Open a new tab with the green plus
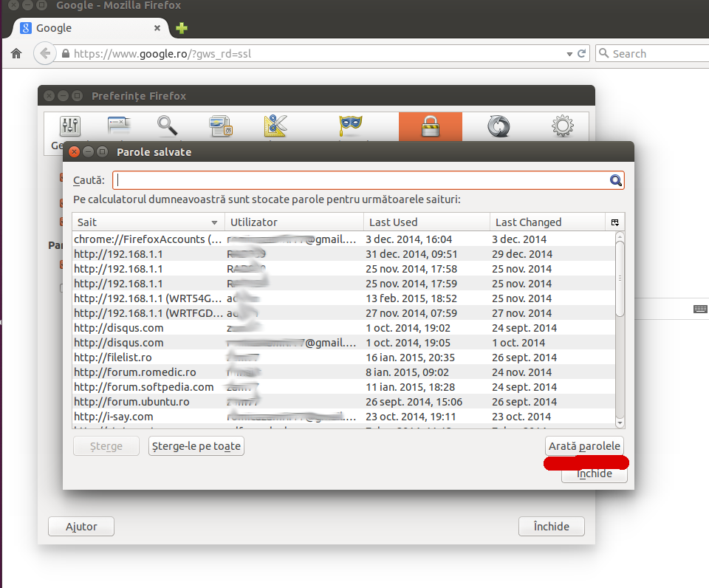Screen dimensions: 709x588 182,28
